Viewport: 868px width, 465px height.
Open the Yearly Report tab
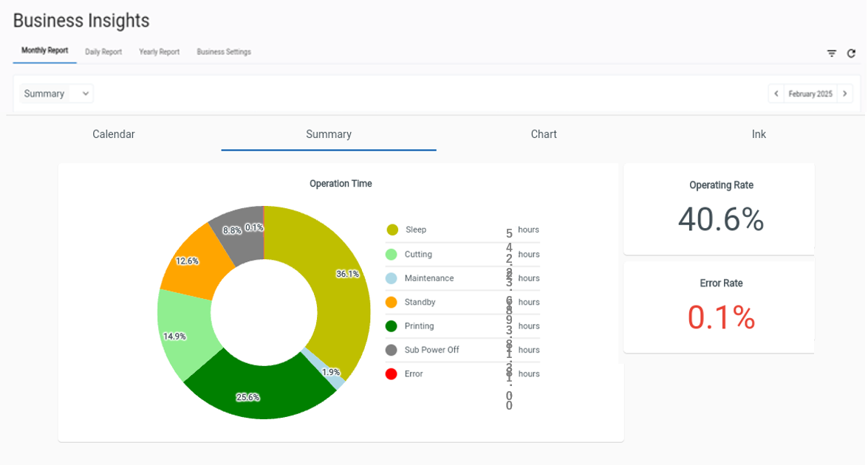159,52
